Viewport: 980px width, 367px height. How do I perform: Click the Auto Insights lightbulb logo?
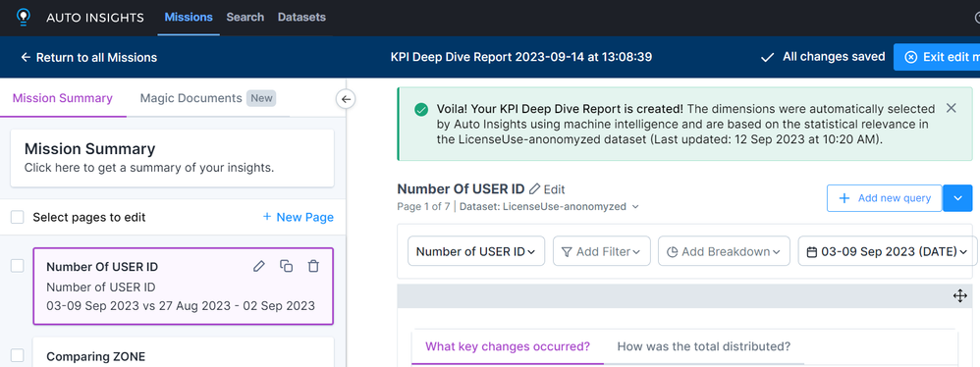24,17
